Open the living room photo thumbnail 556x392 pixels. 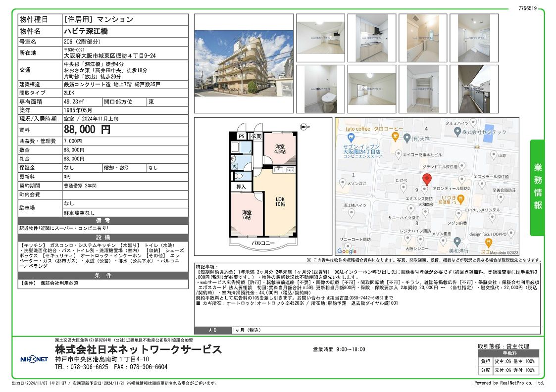click(x=320, y=38)
